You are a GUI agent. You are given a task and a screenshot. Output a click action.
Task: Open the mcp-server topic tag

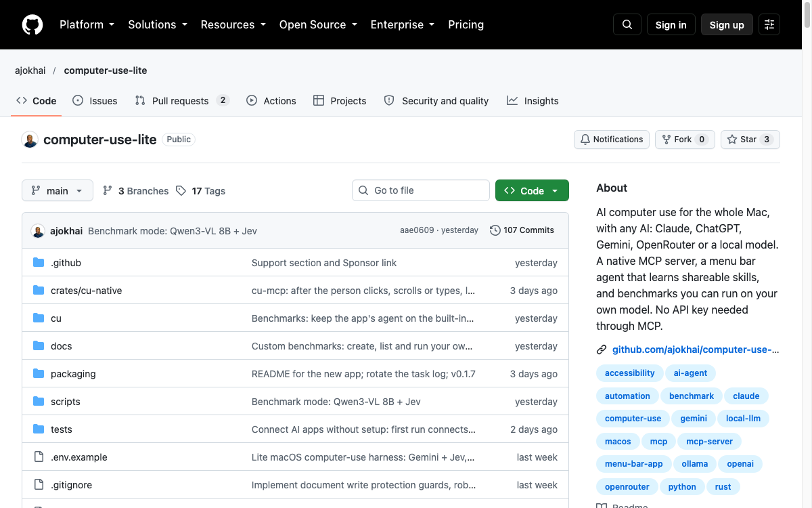click(x=709, y=442)
